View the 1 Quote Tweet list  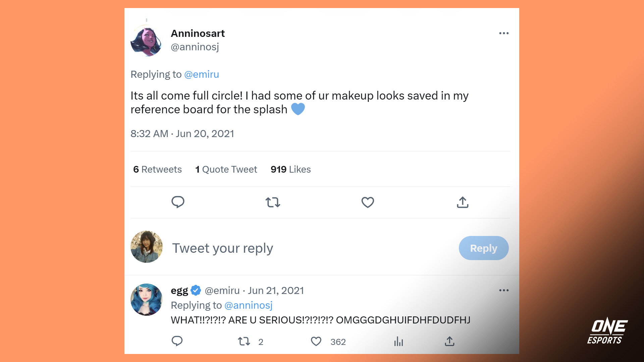point(226,169)
